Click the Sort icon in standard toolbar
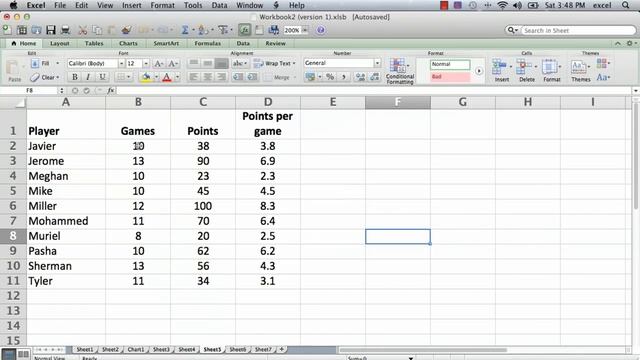Viewport: 640px width, 360px height. tap(202, 30)
